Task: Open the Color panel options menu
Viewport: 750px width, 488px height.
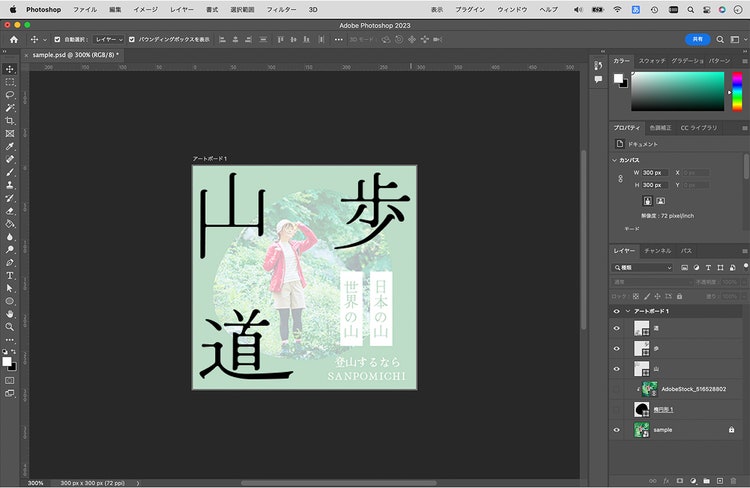Action: [x=745, y=61]
